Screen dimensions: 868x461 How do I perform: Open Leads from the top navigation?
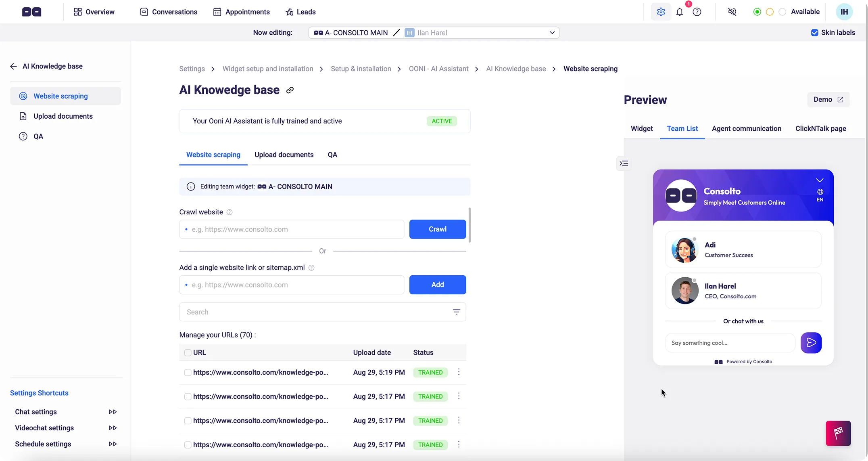tap(300, 12)
